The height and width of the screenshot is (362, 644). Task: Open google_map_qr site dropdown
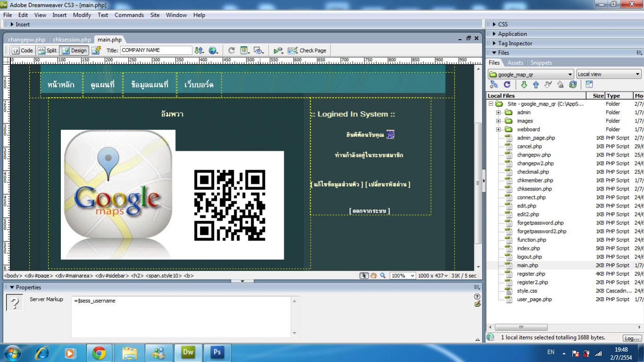pyautogui.click(x=531, y=74)
